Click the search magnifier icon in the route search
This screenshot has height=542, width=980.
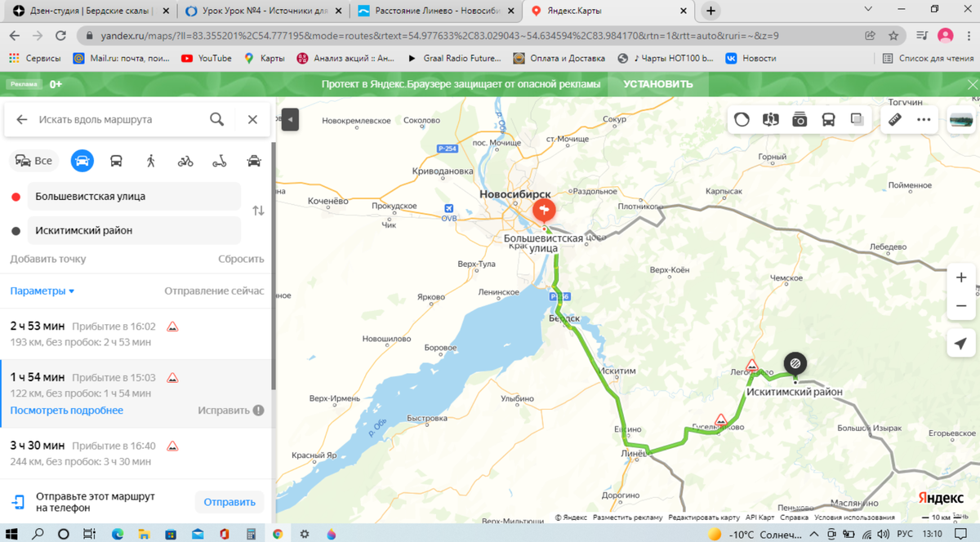[x=216, y=119]
